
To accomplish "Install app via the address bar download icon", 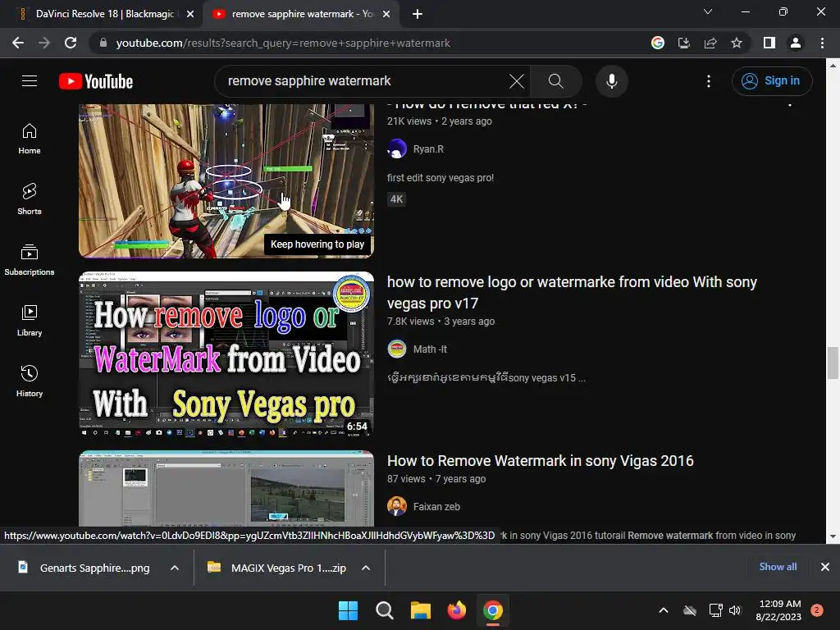I will tap(684, 43).
